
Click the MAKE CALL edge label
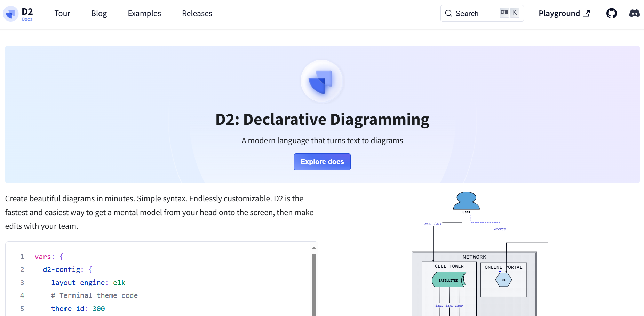433,224
